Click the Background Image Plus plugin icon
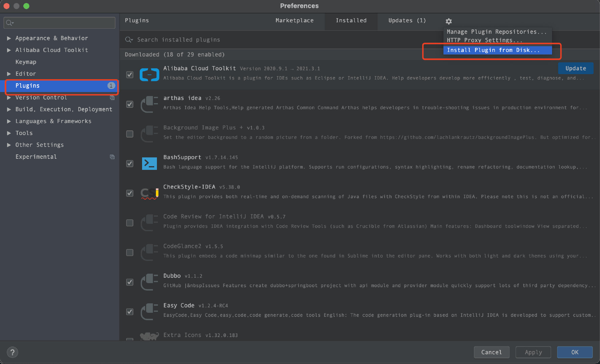This screenshot has width=600, height=364. (149, 134)
